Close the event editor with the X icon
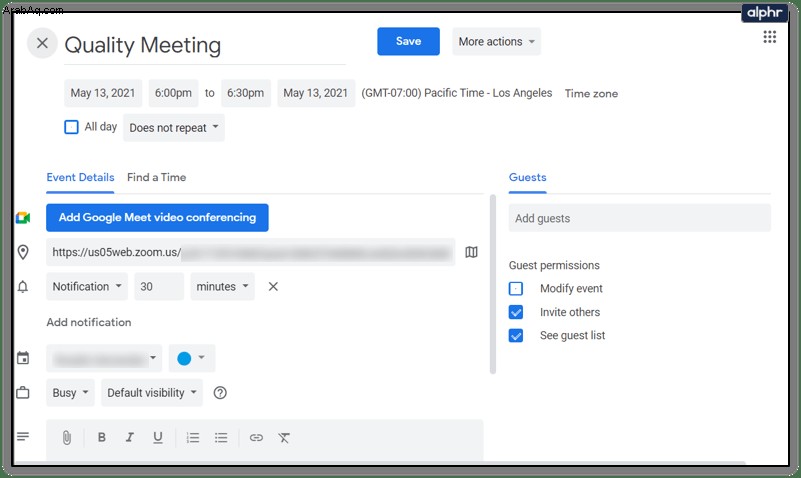The image size is (801, 478). pyautogui.click(x=42, y=43)
